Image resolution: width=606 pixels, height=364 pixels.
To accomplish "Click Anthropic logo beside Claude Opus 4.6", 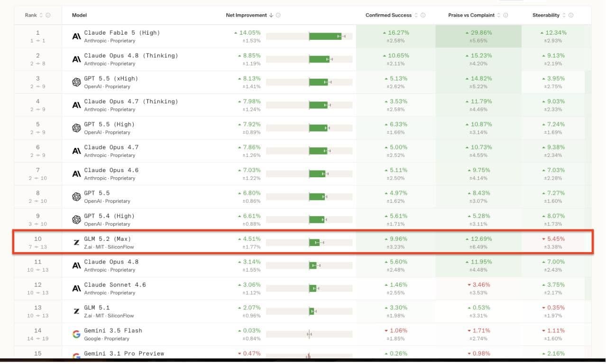I will point(76,174).
